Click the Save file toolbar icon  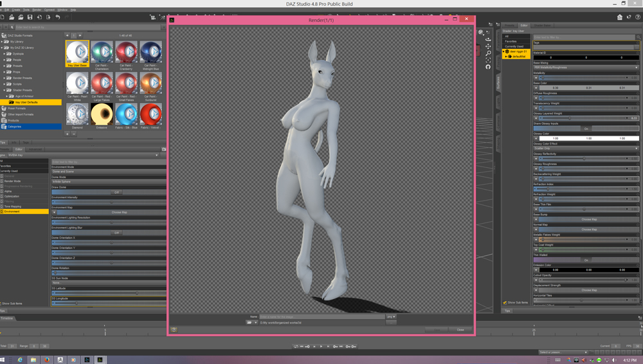[x=30, y=17]
